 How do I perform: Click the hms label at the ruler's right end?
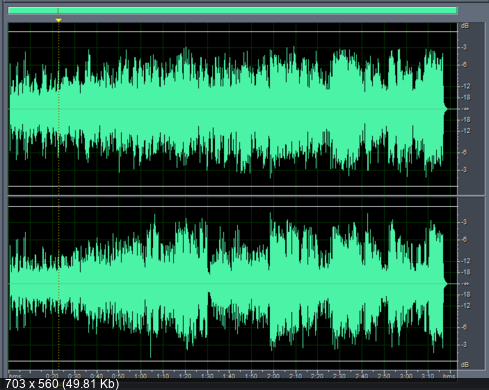click(x=449, y=376)
